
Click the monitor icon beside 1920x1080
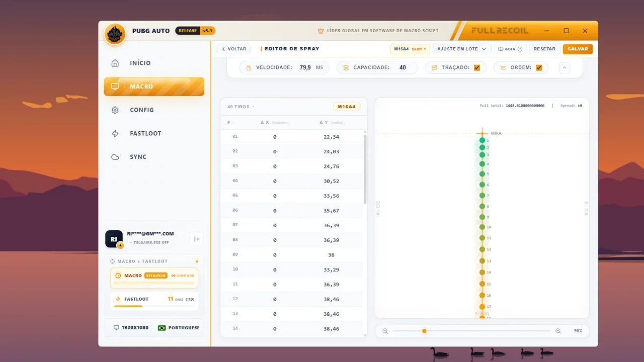pos(116,328)
